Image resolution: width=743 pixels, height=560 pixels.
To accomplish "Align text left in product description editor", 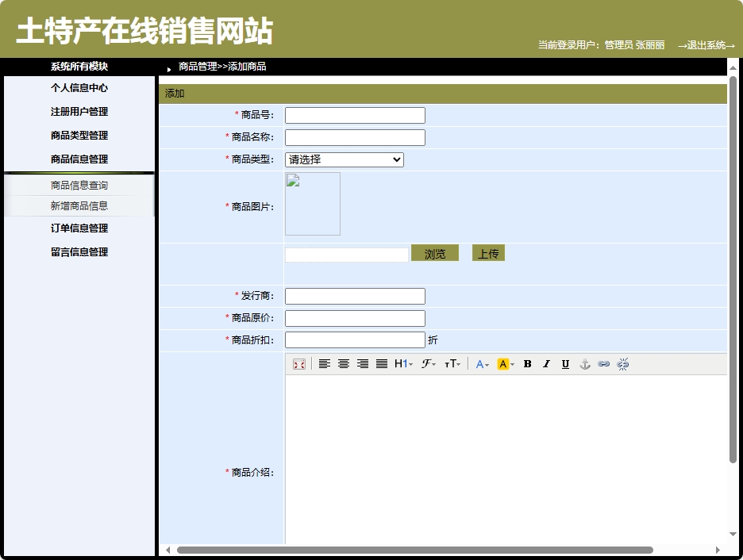I will click(324, 364).
